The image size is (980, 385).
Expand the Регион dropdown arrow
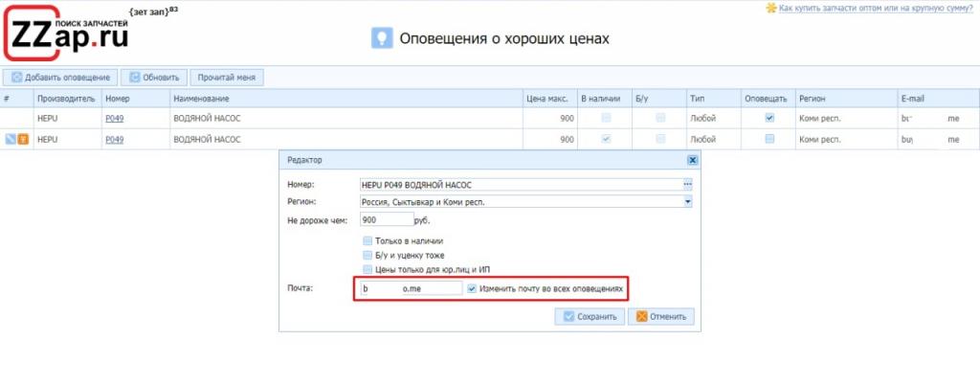pos(686,202)
